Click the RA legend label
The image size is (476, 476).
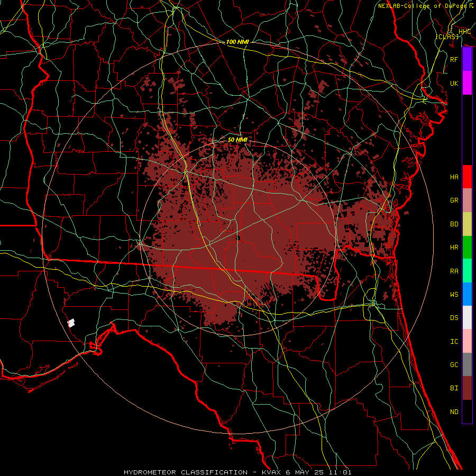[x=454, y=271]
